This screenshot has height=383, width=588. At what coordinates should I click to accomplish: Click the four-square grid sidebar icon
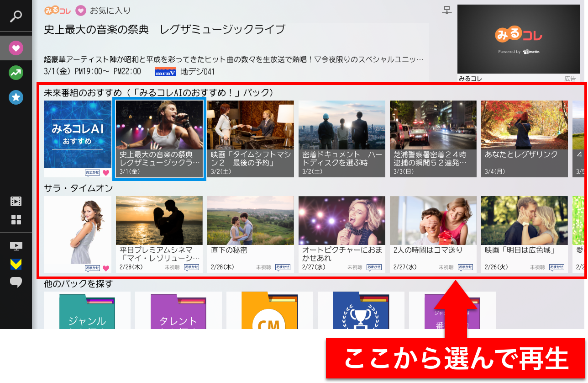coord(16,220)
